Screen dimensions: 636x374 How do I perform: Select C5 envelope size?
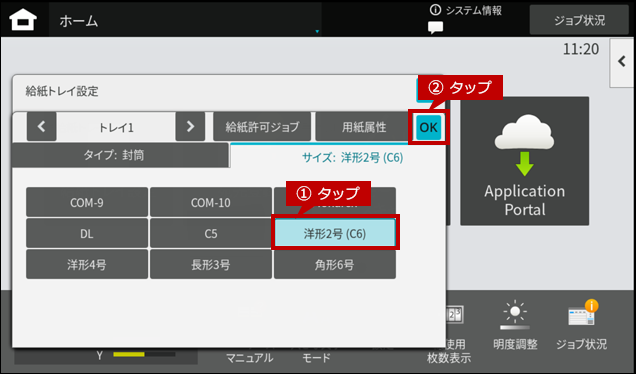pos(211,233)
